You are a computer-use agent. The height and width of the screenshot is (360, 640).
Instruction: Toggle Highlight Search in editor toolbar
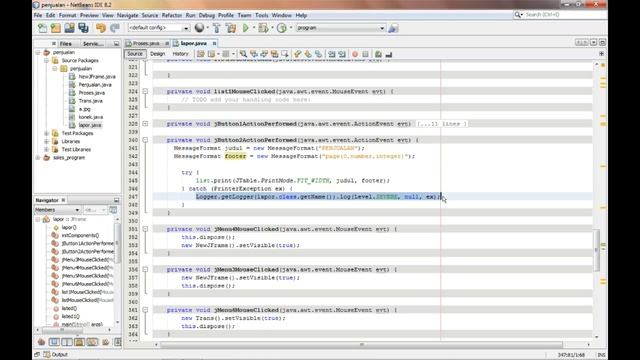pos(274,54)
